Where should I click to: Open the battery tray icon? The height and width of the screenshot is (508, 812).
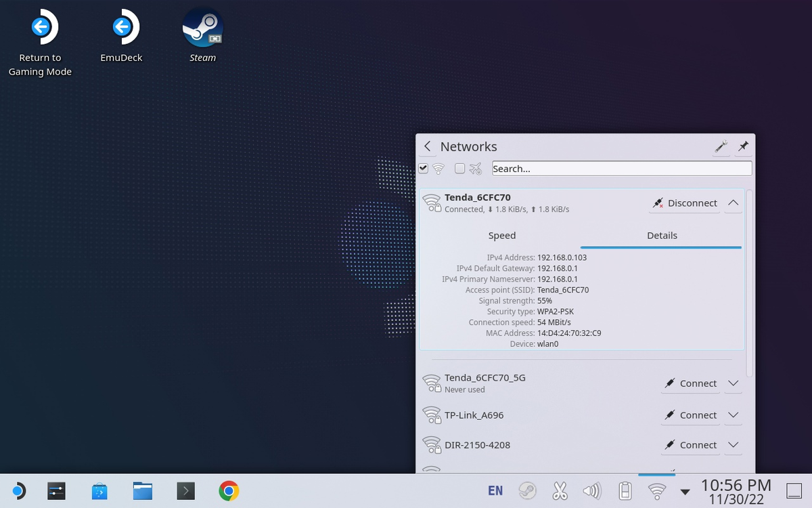point(625,491)
